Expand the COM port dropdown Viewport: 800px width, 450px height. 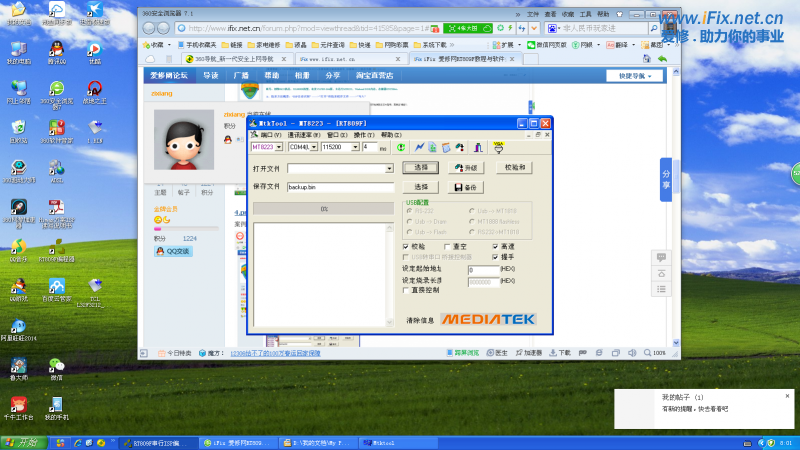313,147
